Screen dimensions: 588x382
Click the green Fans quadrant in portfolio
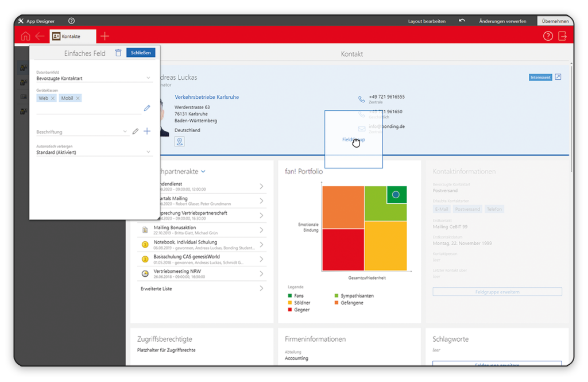tap(396, 195)
